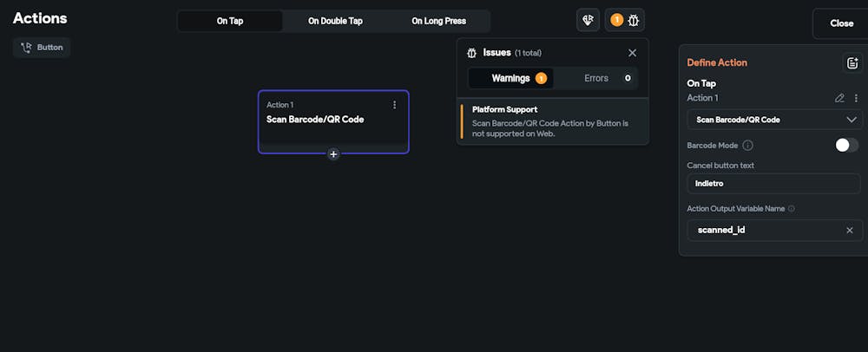Switch to the On Long Press tab
The width and height of the screenshot is (868, 352).
coord(438,21)
